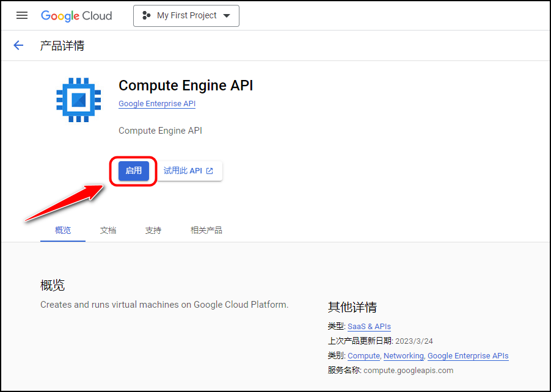
Task: Switch to the 文档 tab
Action: pyautogui.click(x=108, y=230)
